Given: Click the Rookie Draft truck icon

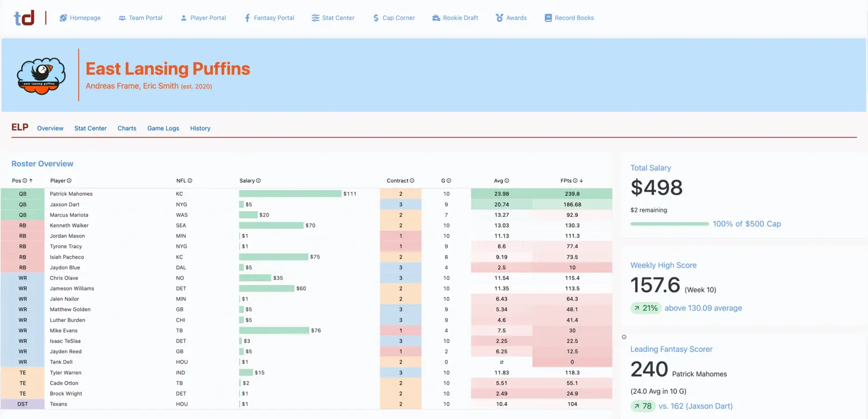Looking at the screenshot, I should (436, 18).
